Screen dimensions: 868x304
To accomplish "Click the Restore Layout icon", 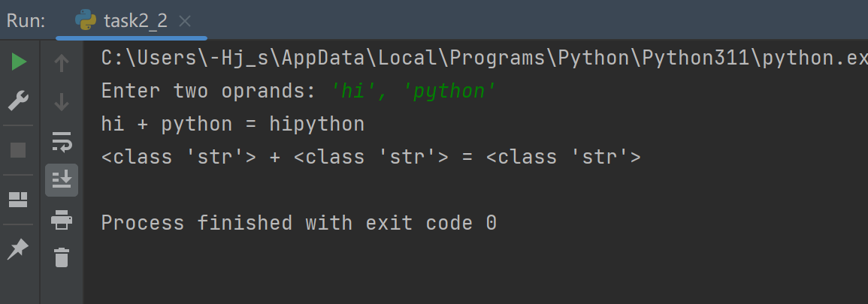I will (x=19, y=200).
